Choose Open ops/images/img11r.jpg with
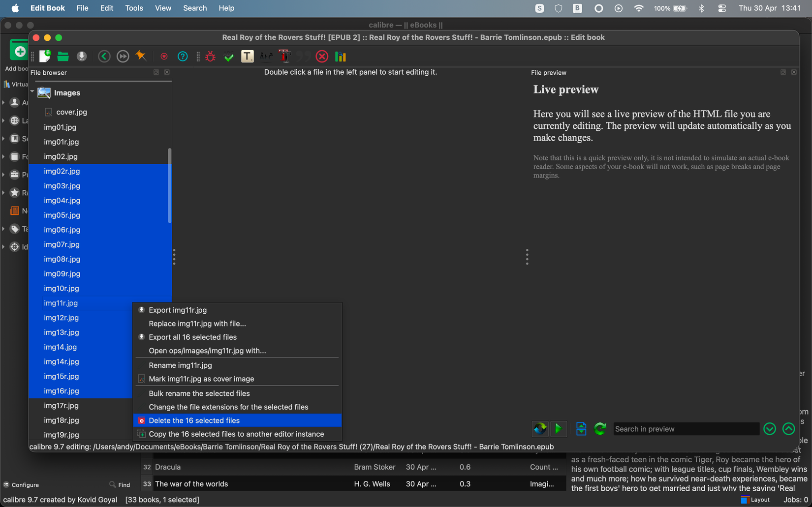The height and width of the screenshot is (507, 812). click(x=237, y=351)
